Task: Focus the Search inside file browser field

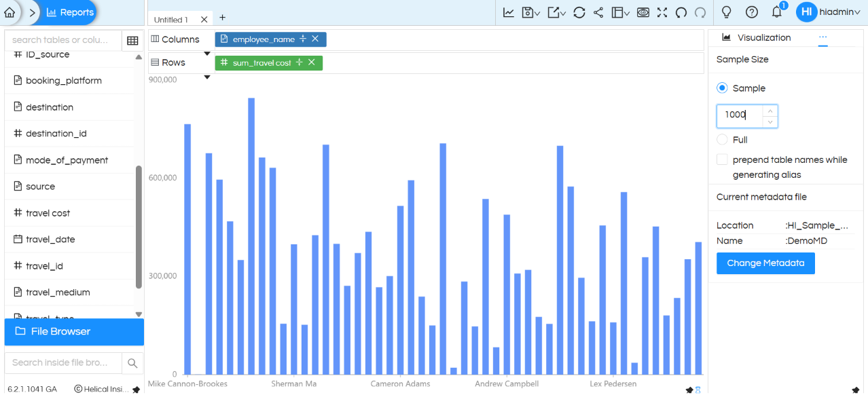Action: [x=62, y=363]
